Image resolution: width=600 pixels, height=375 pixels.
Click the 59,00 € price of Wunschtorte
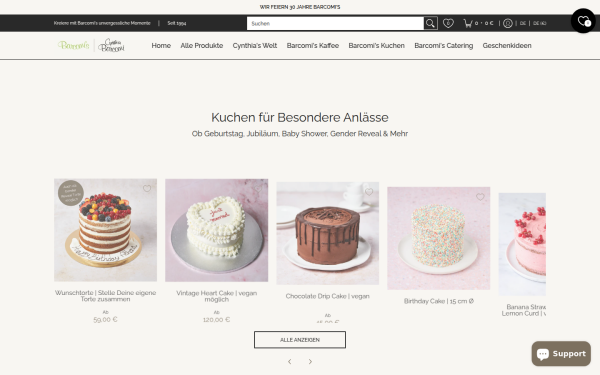(105, 319)
